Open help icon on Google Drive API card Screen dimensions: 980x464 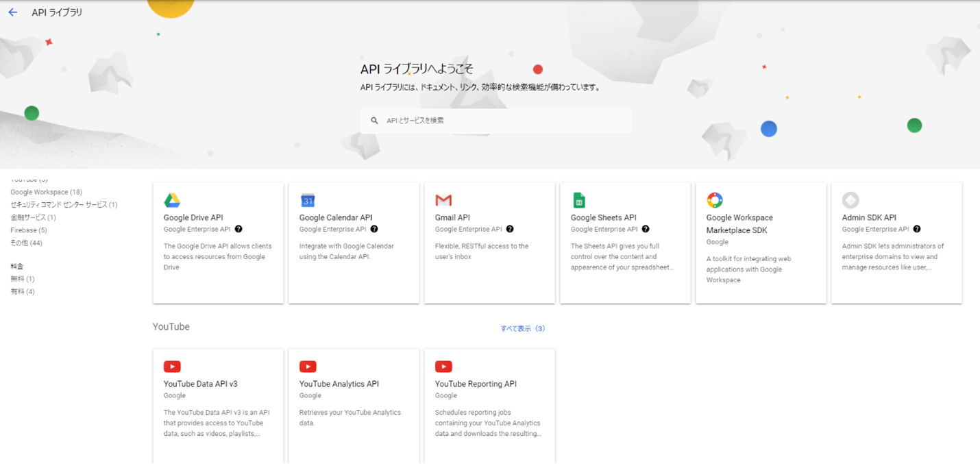[238, 230]
